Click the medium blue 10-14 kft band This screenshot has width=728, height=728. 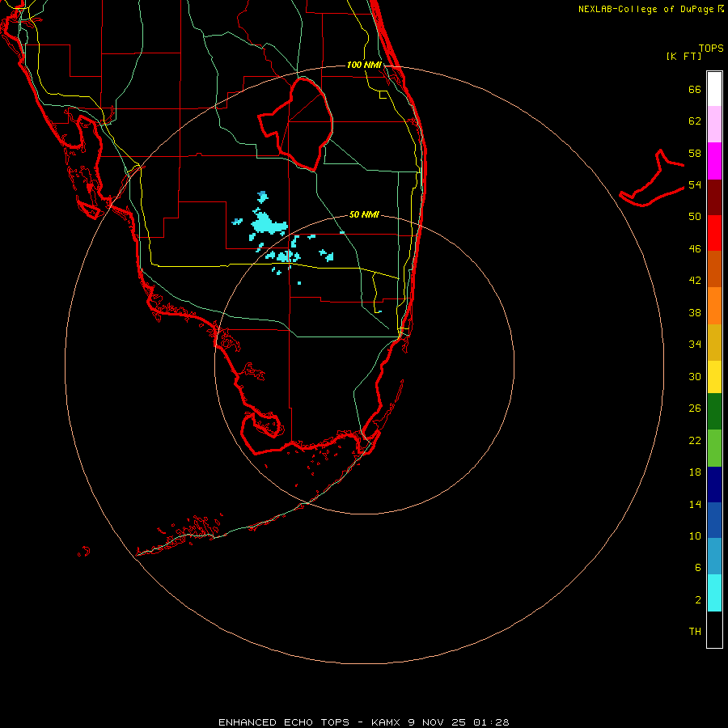point(714,520)
